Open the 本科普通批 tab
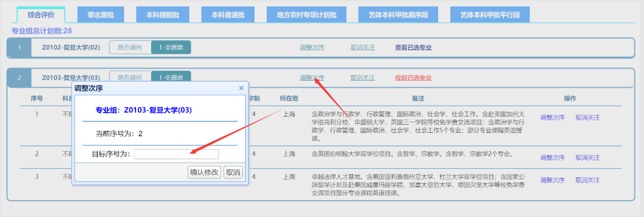The image size is (644, 217). point(228,15)
